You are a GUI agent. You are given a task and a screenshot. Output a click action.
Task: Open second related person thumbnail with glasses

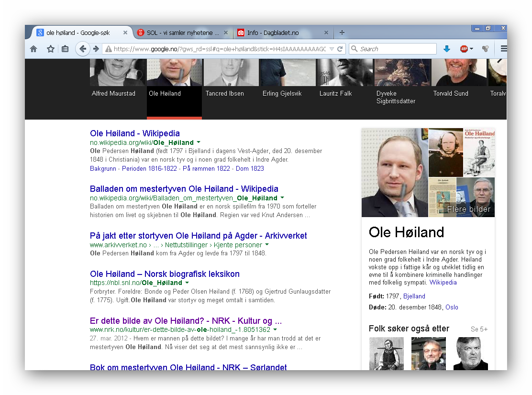point(429,353)
